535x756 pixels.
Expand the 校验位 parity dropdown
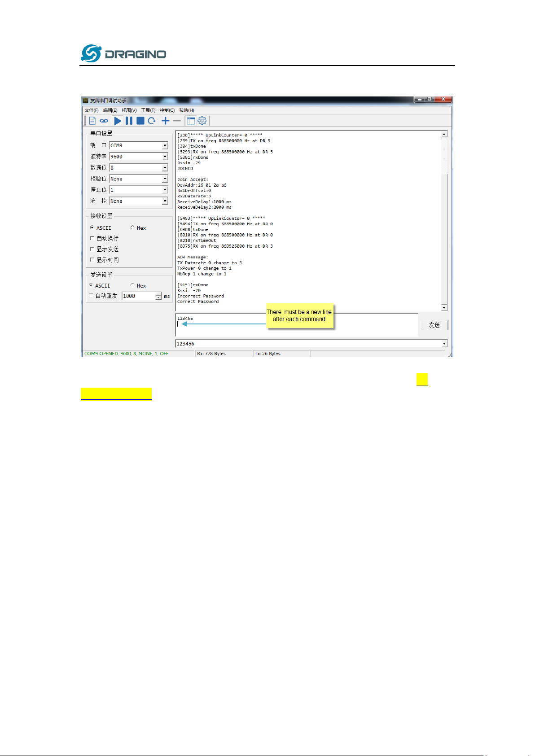[x=165, y=179]
